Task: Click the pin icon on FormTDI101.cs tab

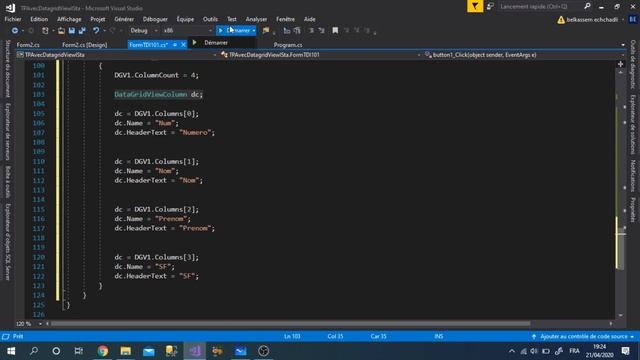Action: click(x=175, y=45)
